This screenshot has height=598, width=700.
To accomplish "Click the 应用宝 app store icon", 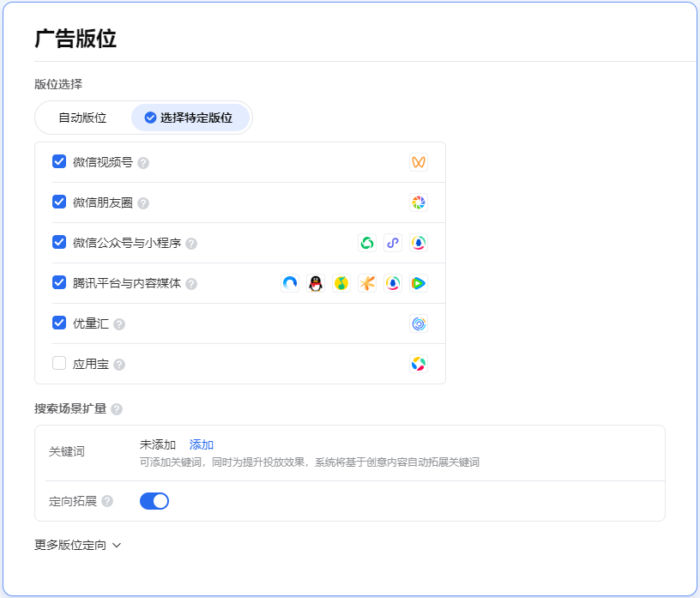I will pos(419,364).
